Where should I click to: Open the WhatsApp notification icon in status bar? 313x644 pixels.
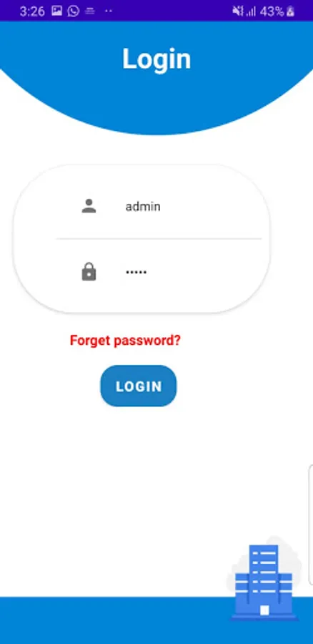[x=74, y=11]
